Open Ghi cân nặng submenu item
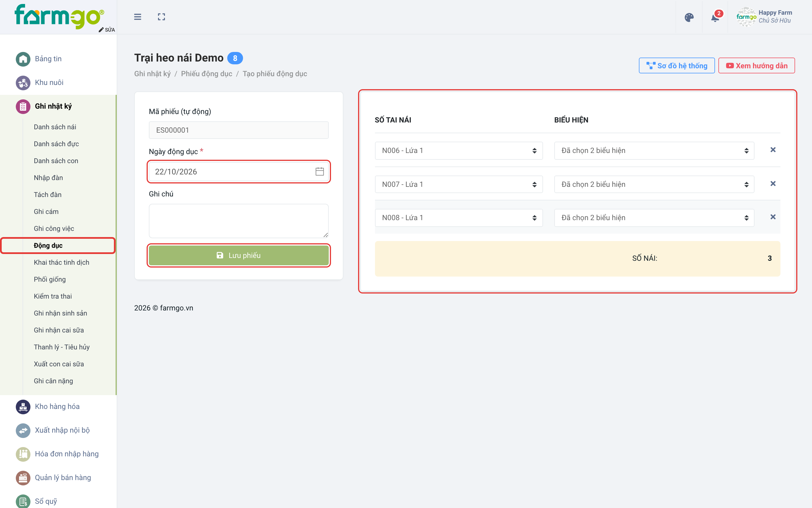The image size is (812, 508). coord(53,381)
